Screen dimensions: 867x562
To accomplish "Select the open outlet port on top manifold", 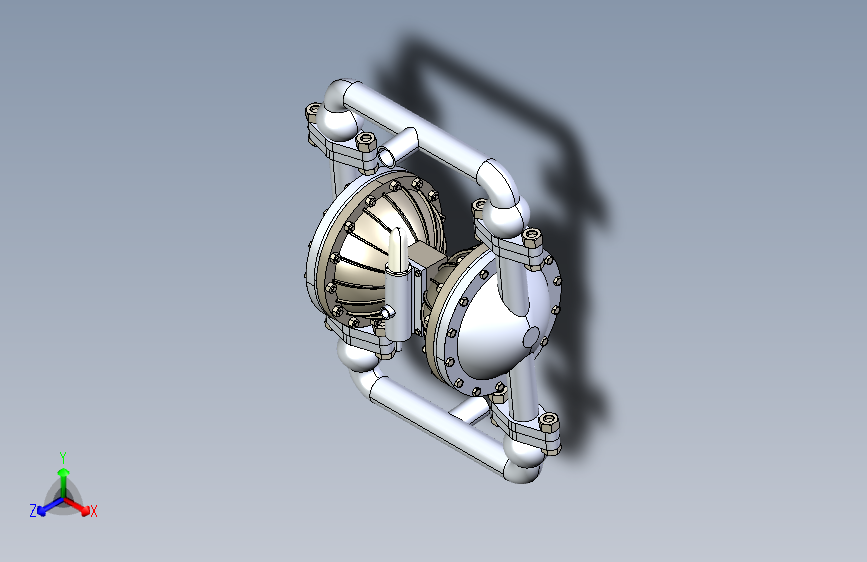I will click(x=385, y=158).
